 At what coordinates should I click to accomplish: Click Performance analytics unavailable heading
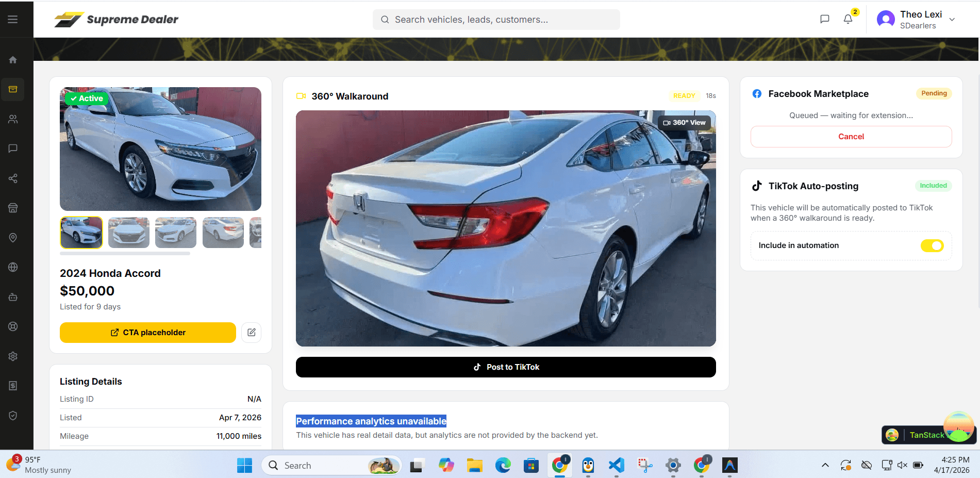371,421
